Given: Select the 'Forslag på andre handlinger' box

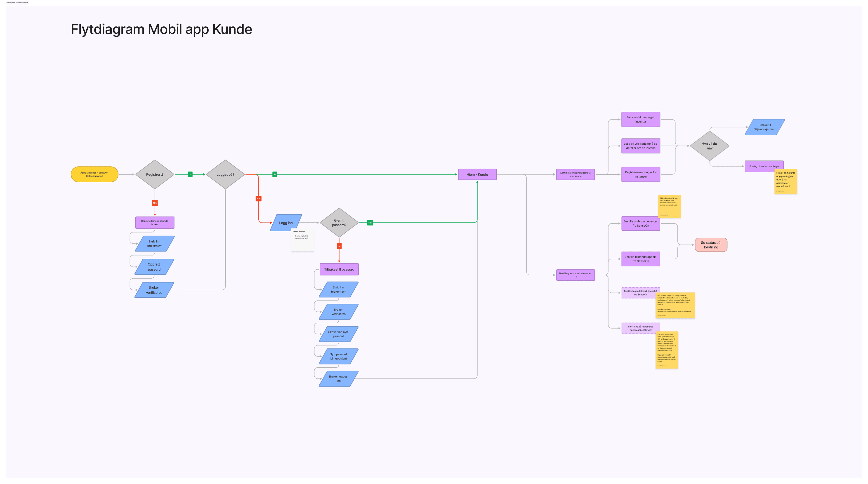Looking at the screenshot, I should click(x=764, y=166).
